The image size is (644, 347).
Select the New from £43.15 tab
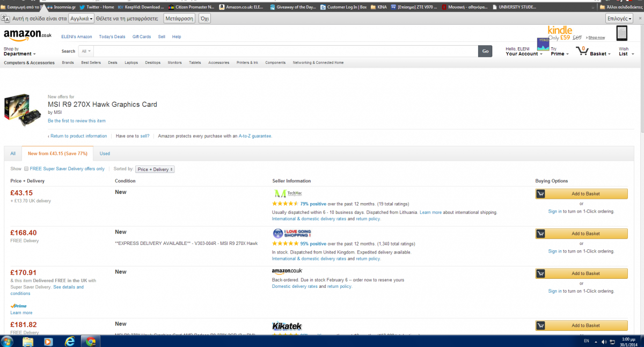point(57,153)
